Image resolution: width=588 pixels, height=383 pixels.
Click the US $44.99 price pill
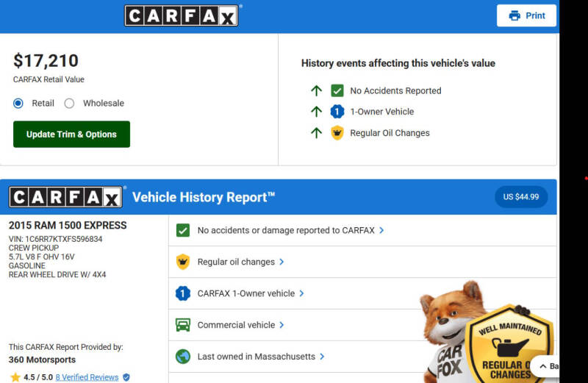521,197
